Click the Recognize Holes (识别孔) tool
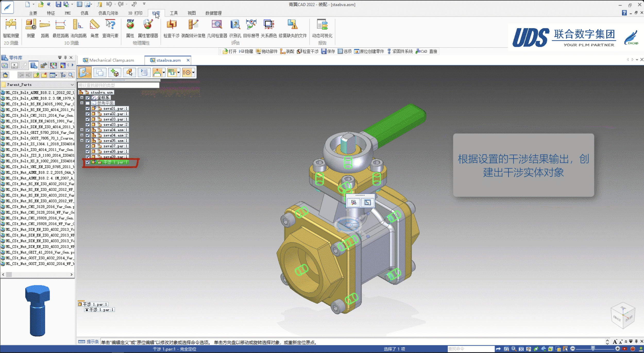This screenshot has height=353, width=644. [x=235, y=29]
